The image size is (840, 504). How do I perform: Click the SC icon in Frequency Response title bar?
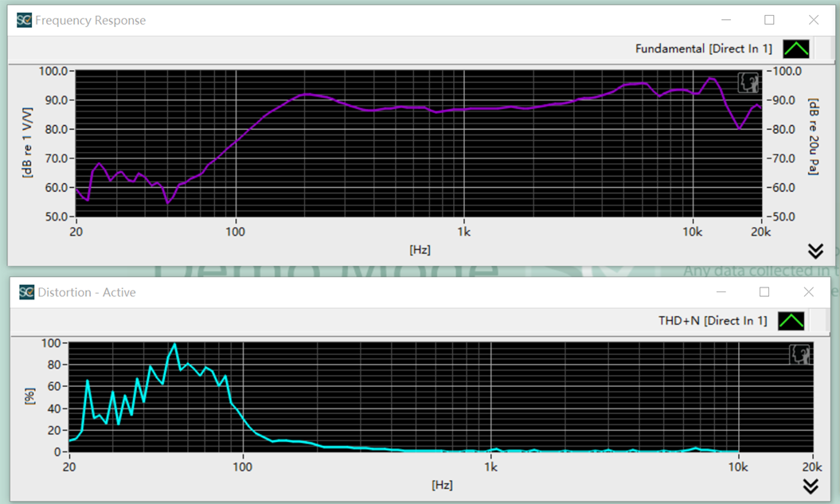pos(24,21)
